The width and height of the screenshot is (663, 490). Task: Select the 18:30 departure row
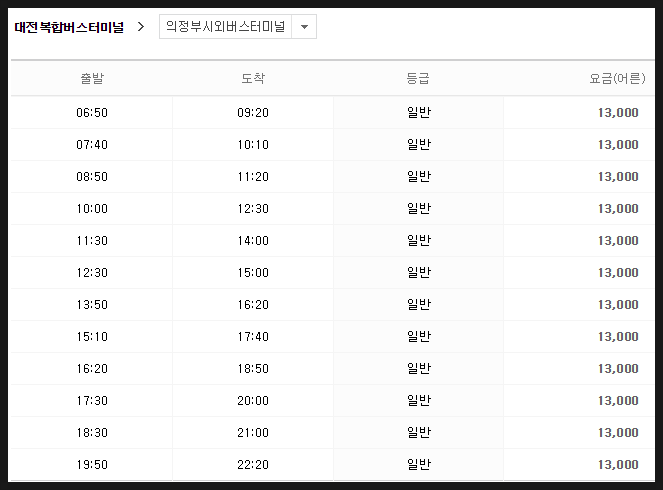[x=333, y=433]
